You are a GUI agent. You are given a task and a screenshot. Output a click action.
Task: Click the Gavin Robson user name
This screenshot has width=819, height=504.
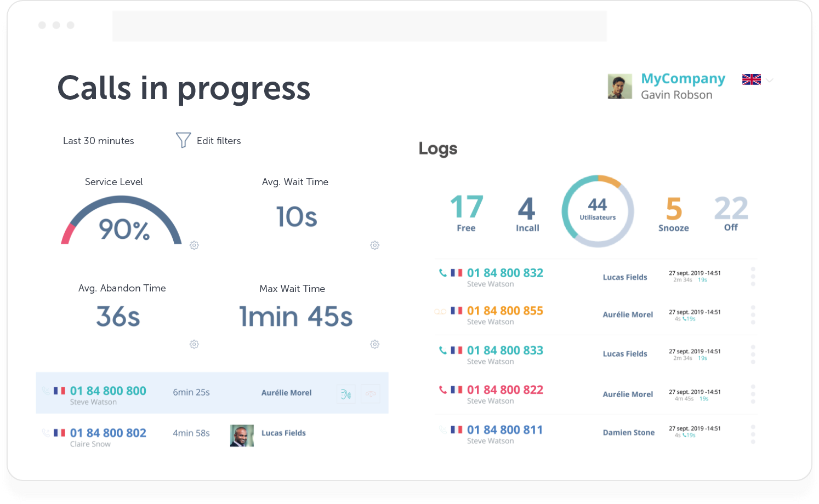(676, 95)
